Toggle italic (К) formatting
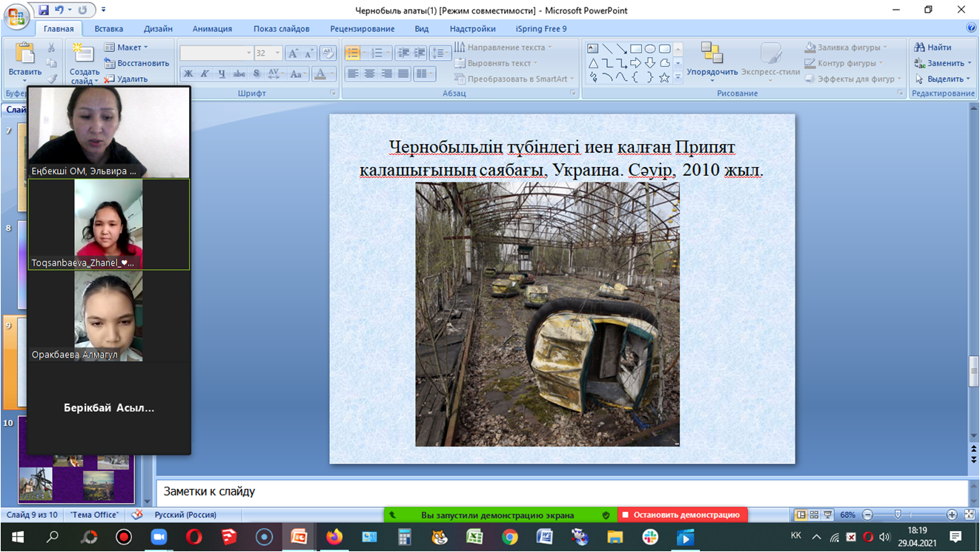The image size is (980, 552). pyautogui.click(x=205, y=73)
